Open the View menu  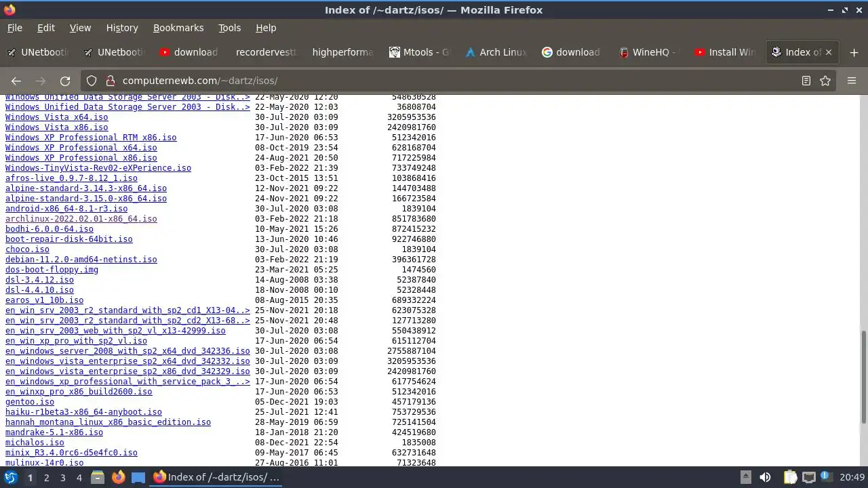tap(80, 28)
